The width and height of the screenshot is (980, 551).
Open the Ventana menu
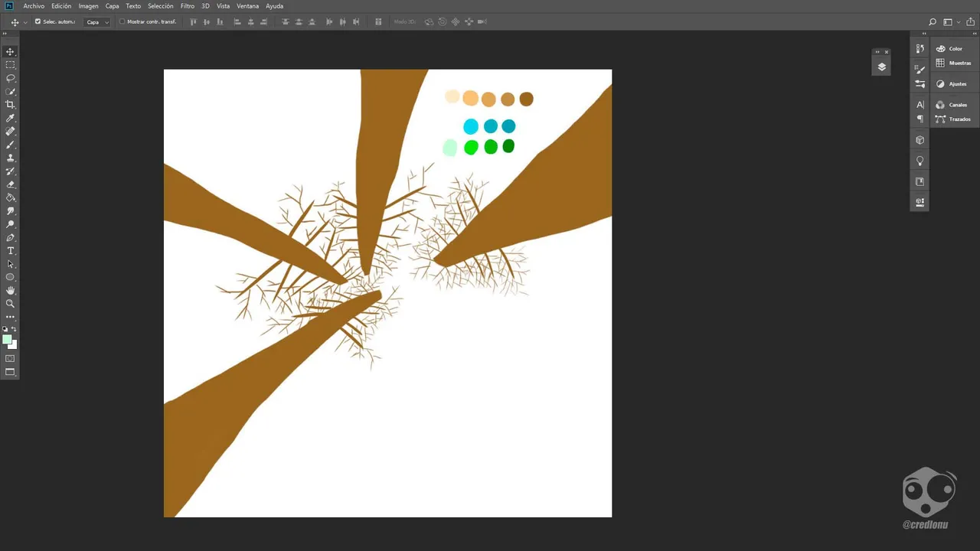point(247,6)
